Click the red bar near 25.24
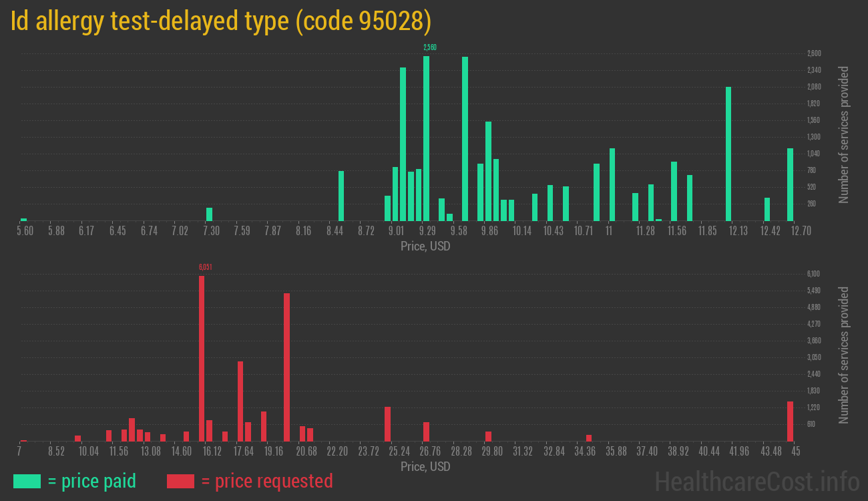The image size is (868, 501). [x=387, y=424]
